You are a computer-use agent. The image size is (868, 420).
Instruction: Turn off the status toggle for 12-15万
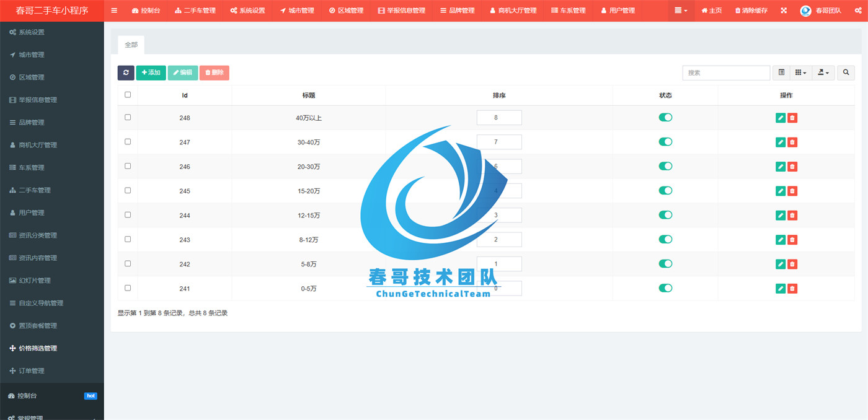click(x=665, y=214)
